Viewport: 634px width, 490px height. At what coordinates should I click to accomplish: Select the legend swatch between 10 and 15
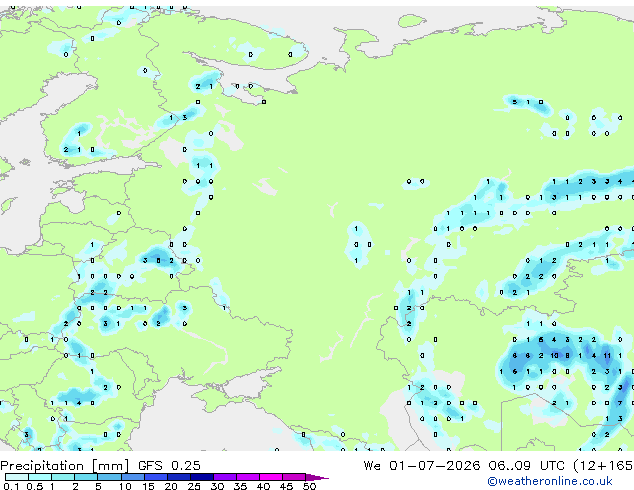pos(132,477)
